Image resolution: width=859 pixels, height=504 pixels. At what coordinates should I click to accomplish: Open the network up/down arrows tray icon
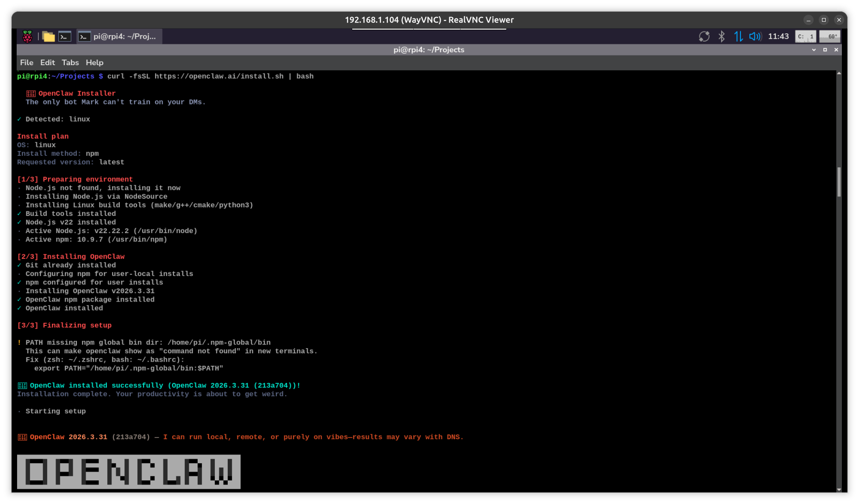tap(738, 37)
